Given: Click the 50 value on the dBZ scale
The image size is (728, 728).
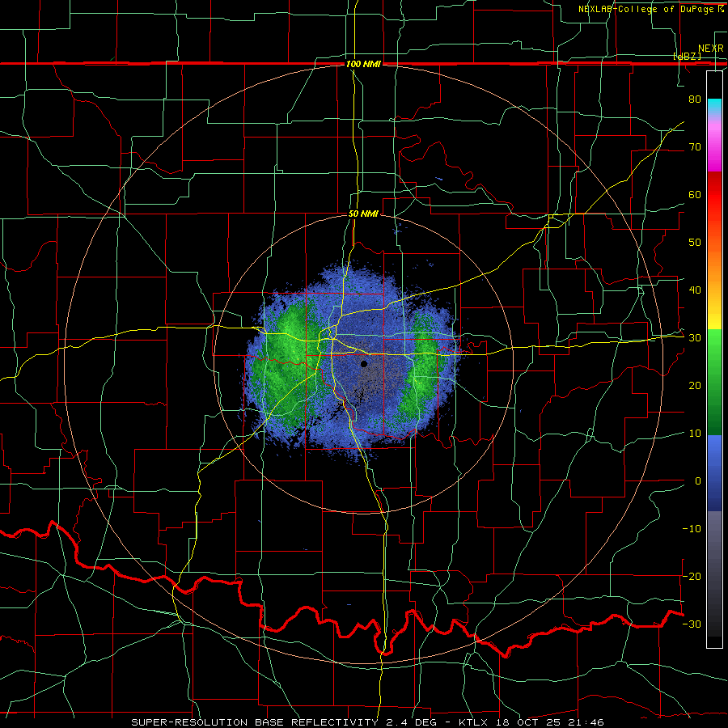Looking at the screenshot, I should 695,243.
